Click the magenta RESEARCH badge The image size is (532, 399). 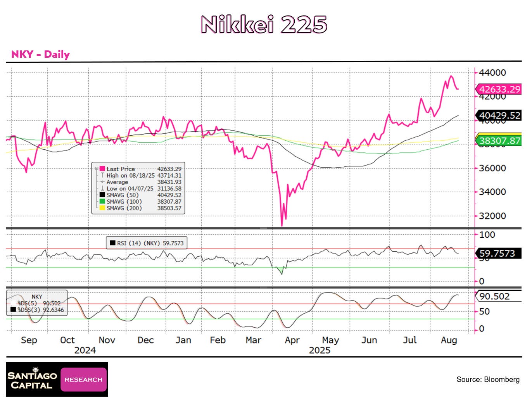(84, 380)
